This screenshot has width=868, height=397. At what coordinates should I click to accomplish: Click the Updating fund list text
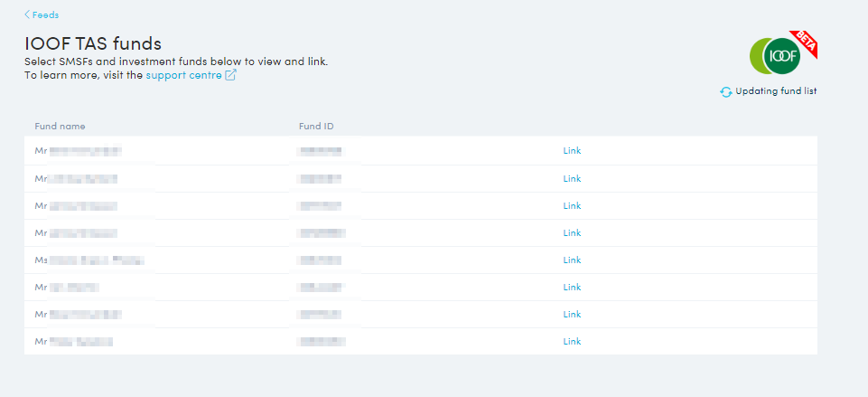pyautogui.click(x=776, y=91)
